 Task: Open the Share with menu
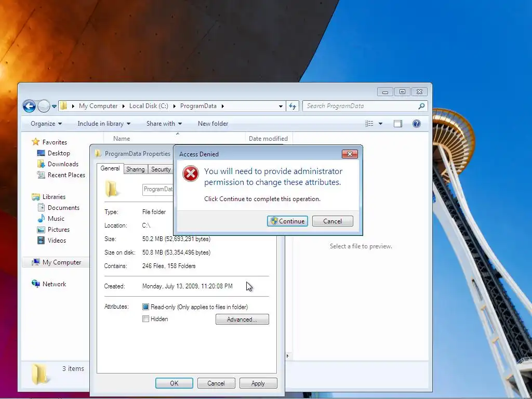click(x=164, y=124)
